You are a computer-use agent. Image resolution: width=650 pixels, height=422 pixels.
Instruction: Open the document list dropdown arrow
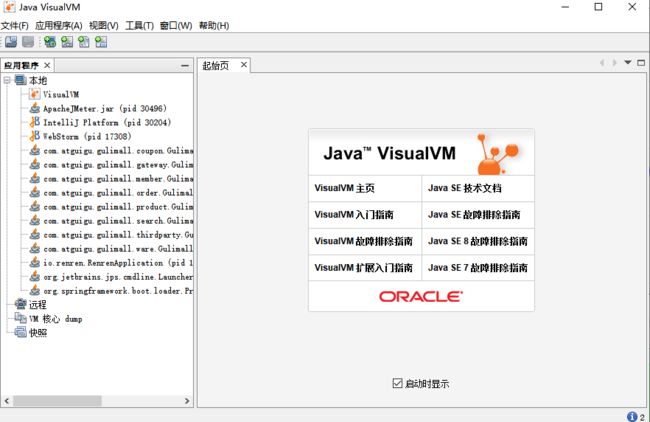pos(628,63)
